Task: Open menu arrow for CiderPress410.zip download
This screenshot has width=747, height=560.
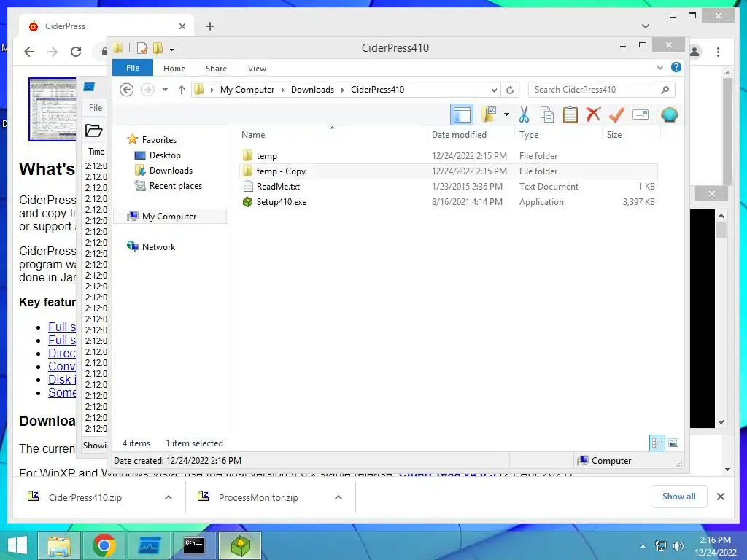Action: coord(169,497)
